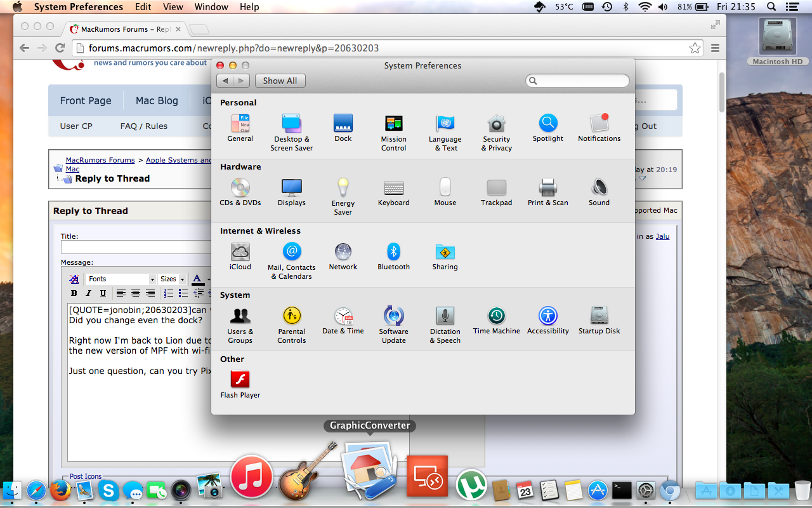Open the Help menu in the menu bar
Screen dimensions: 812x508
pos(249,7)
